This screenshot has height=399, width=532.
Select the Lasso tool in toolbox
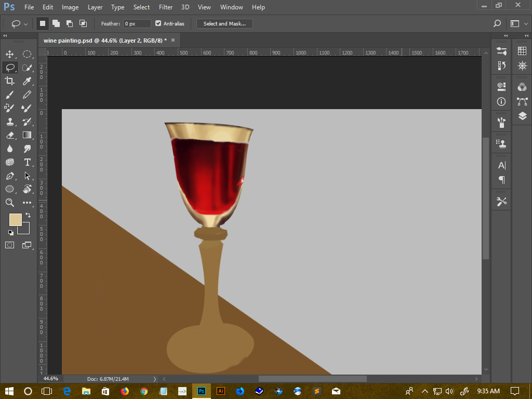point(10,68)
